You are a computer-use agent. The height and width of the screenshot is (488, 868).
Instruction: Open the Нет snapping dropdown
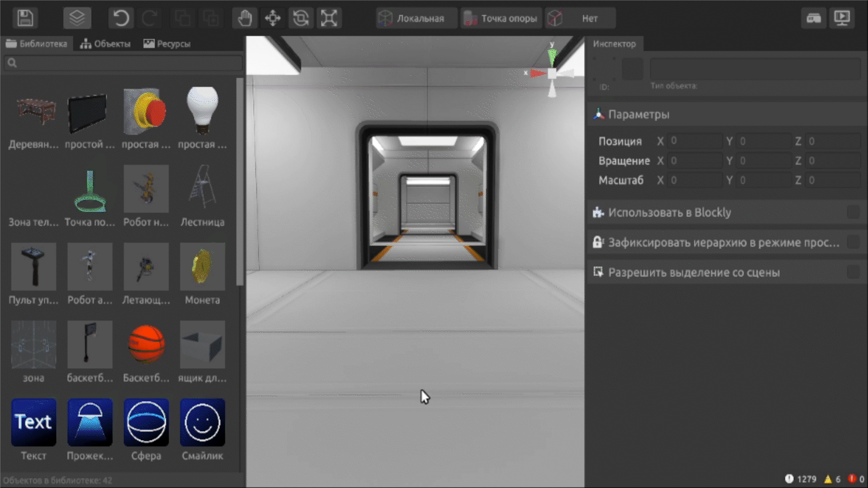click(x=580, y=19)
